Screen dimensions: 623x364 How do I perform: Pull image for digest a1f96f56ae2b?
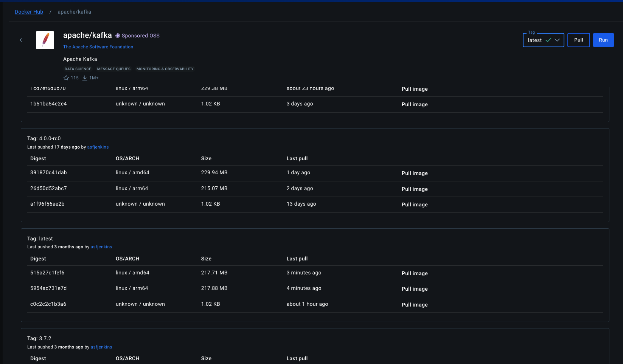[415, 204]
